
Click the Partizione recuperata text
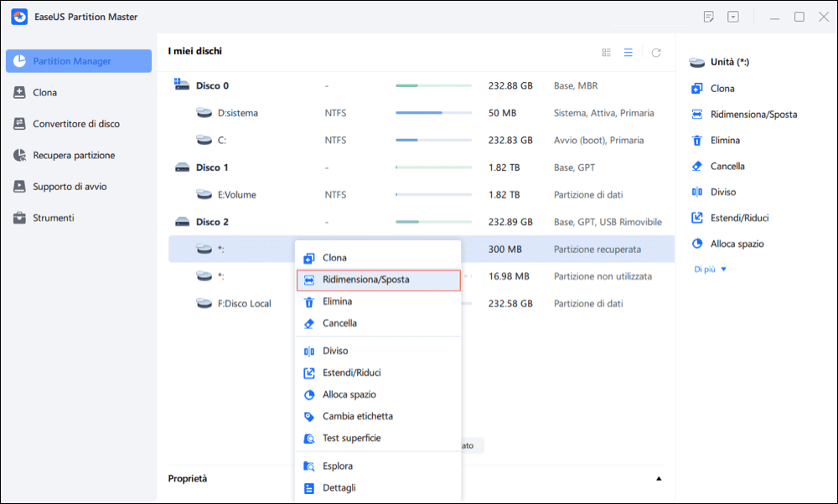(x=597, y=249)
